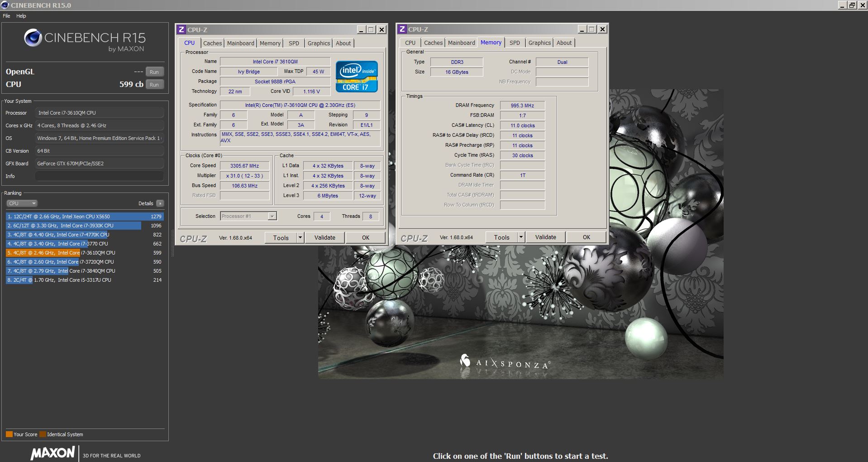Switch to Graphics tab in left CPU-Z window

tap(319, 43)
